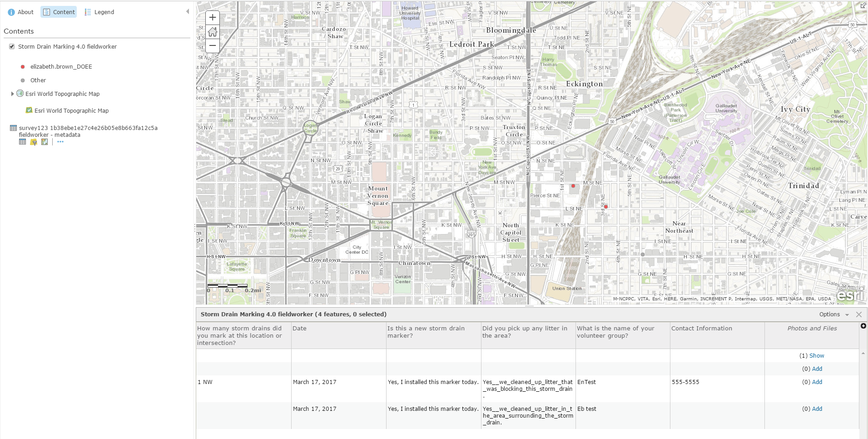Image resolution: width=868 pixels, height=439 pixels.
Task: Switch to the Legend tab
Action: 99,12
